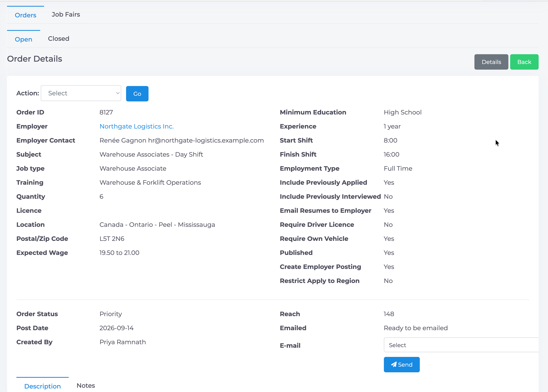Click the paper plane Send icon
Image resolution: width=548 pixels, height=392 pixels.
(393, 365)
